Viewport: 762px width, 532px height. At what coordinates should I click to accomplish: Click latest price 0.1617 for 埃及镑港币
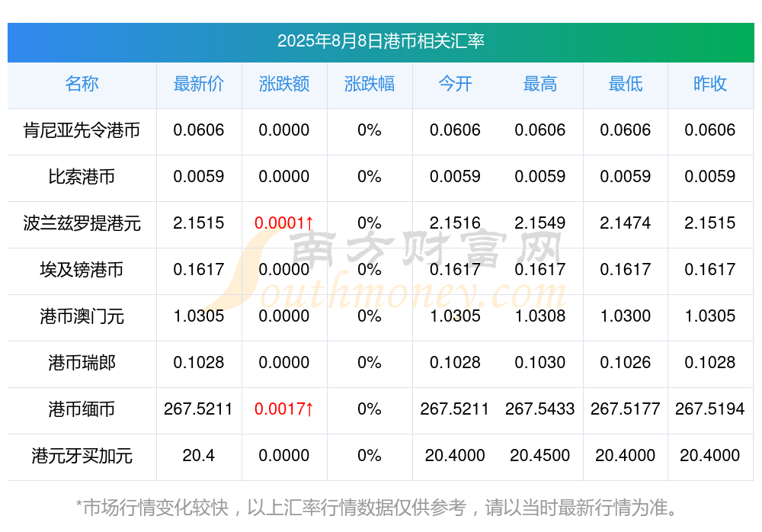click(198, 269)
